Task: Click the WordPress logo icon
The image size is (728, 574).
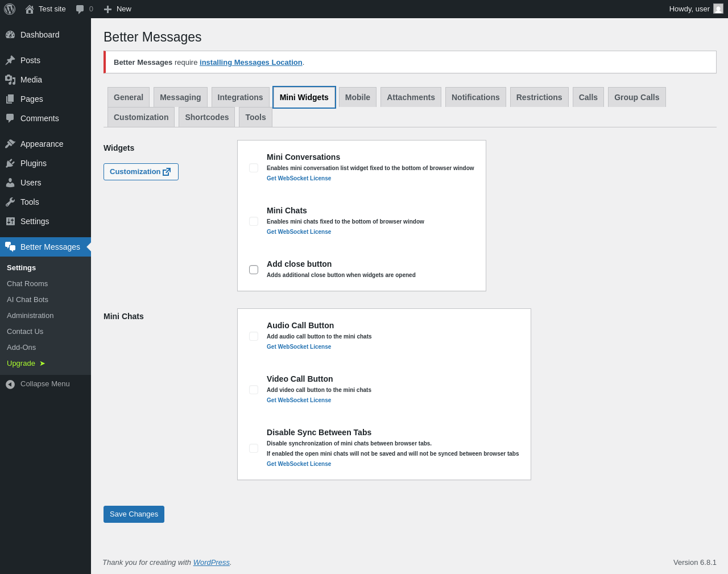Action: click(x=10, y=9)
